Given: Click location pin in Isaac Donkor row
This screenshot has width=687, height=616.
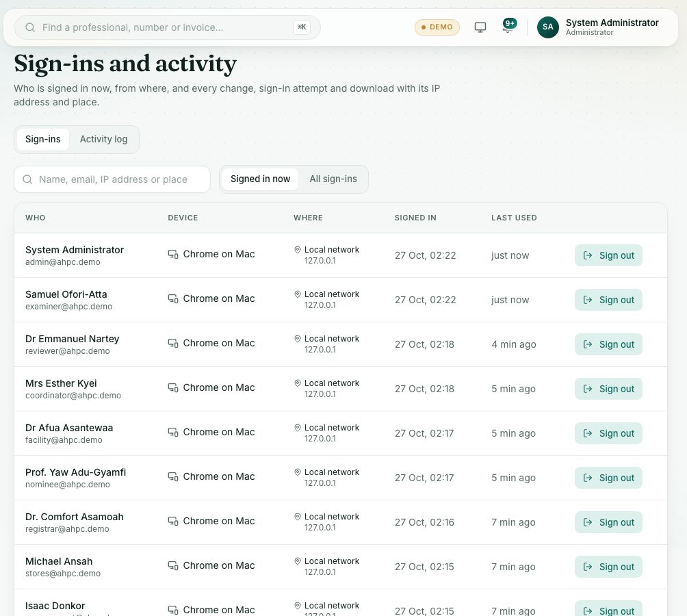Looking at the screenshot, I should coord(298,606).
